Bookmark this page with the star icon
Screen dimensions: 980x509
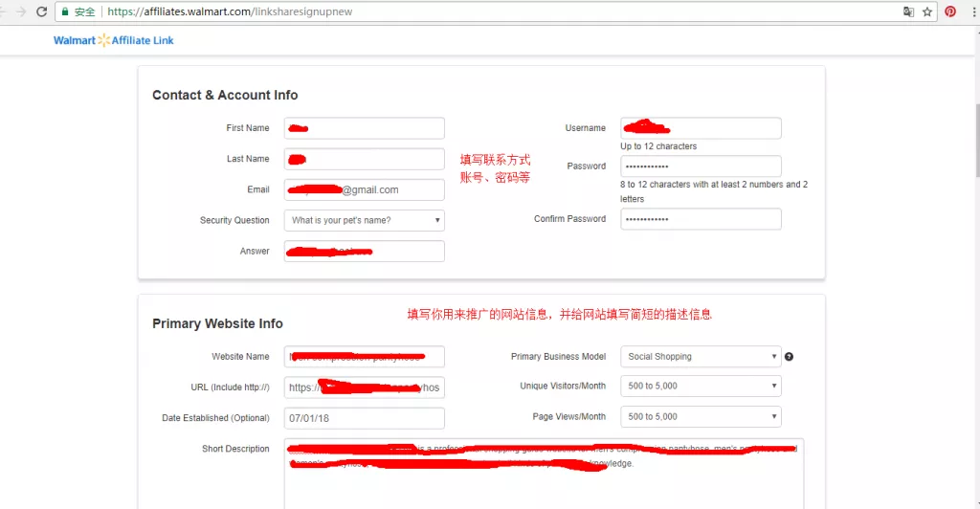pyautogui.click(x=926, y=11)
